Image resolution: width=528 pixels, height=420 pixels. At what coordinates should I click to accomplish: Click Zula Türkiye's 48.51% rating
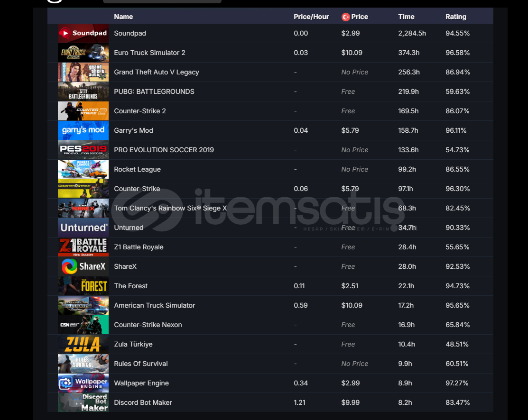pos(457,344)
